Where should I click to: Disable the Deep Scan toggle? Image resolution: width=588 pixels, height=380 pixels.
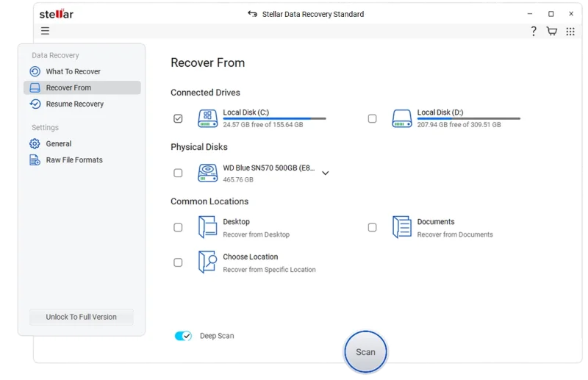click(x=183, y=336)
